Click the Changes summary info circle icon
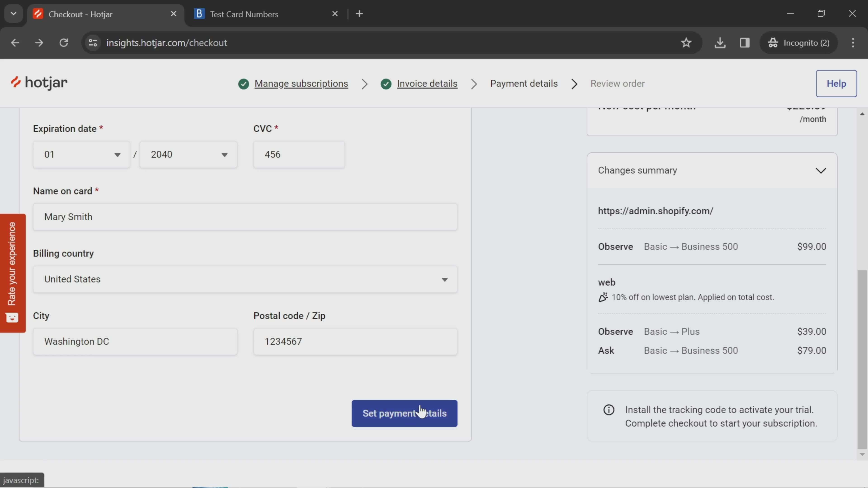This screenshot has width=868, height=488. pos(609,410)
